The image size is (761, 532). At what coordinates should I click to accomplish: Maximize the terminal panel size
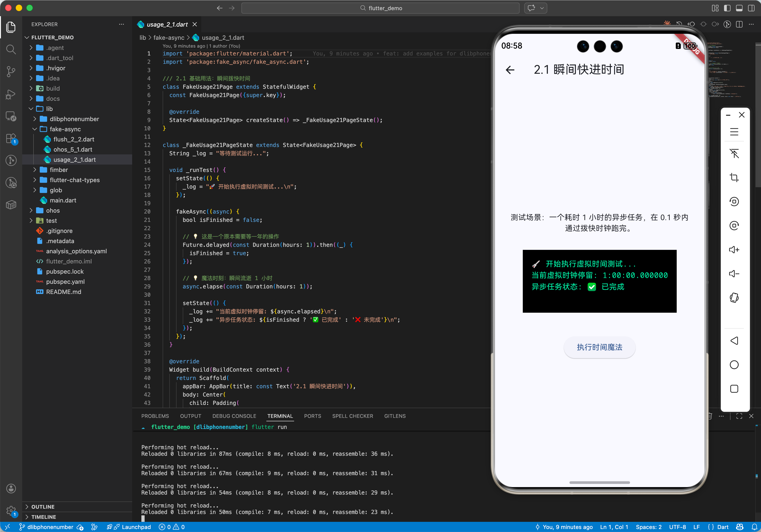tap(739, 416)
